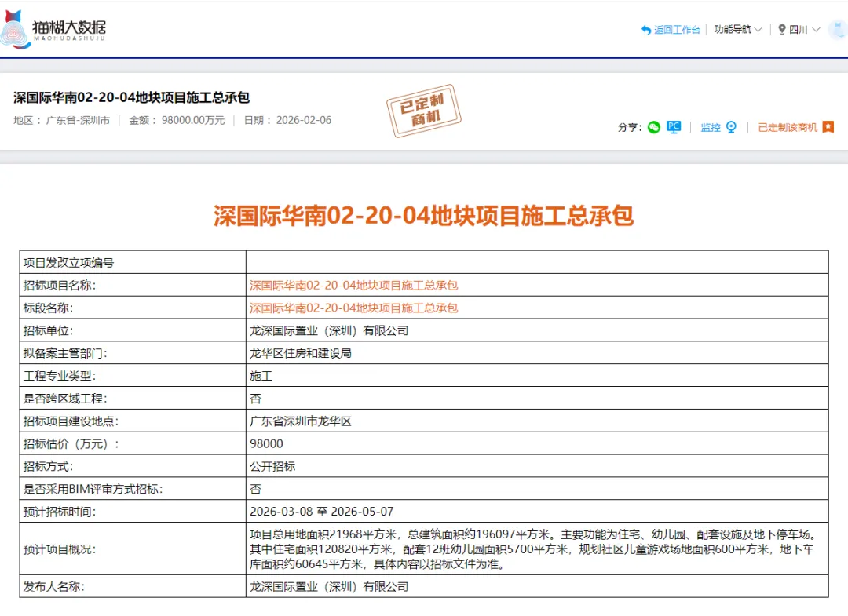Open the 四川 region dropdown
This screenshot has height=616, width=848.
(804, 30)
